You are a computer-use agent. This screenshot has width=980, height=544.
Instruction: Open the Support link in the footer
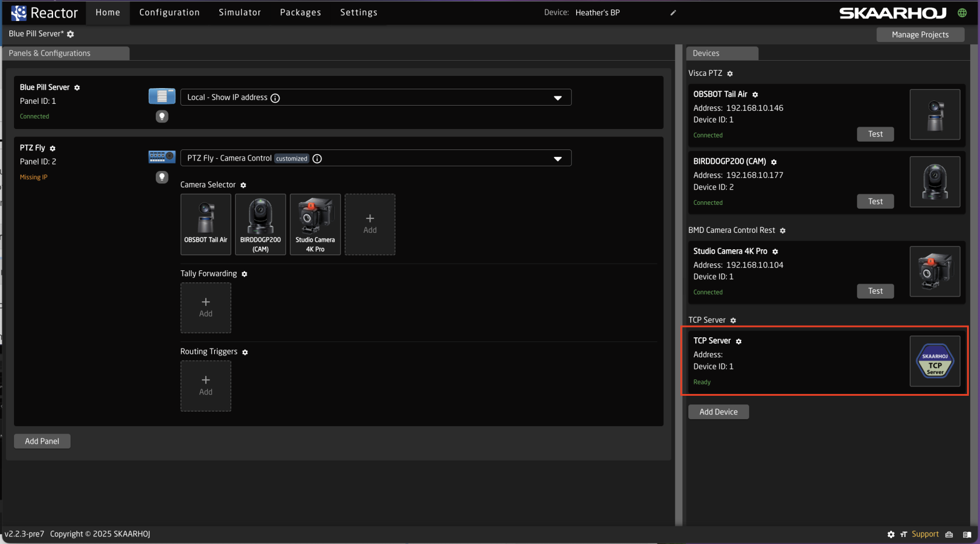925,534
